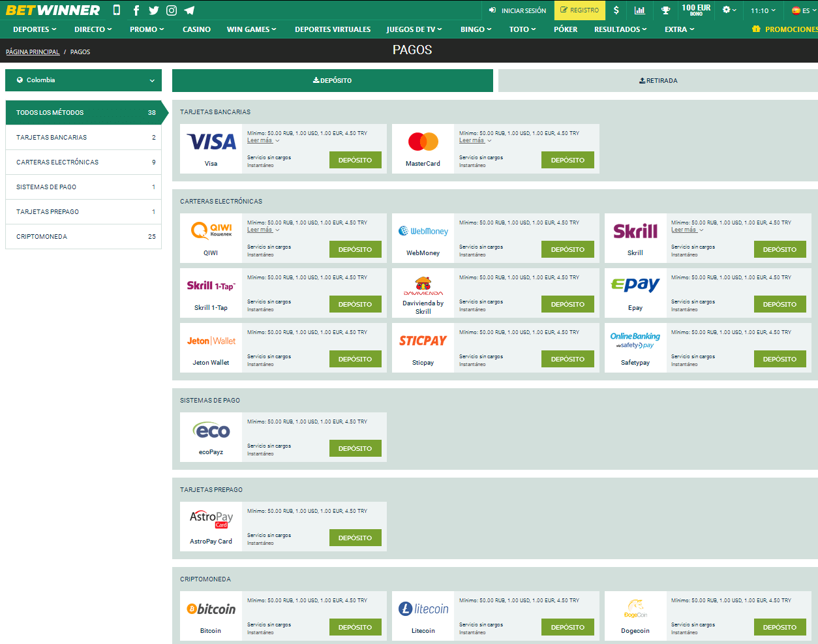Image resolution: width=818 pixels, height=644 pixels.
Task: Expand the Bingo menu
Action: tap(476, 29)
